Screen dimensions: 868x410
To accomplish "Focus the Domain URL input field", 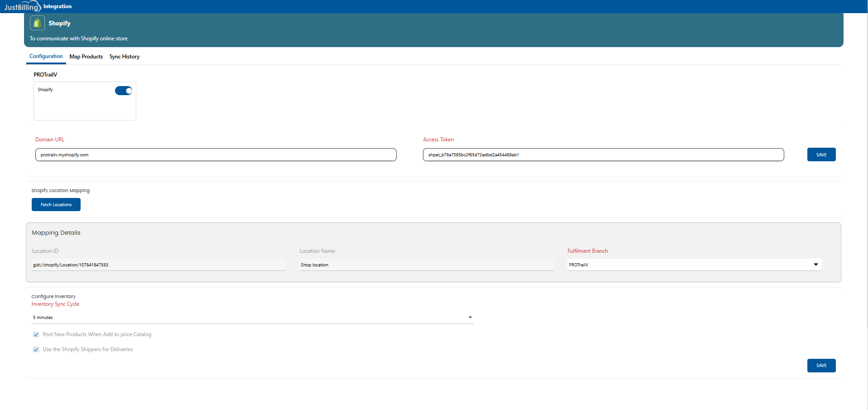I will click(216, 155).
